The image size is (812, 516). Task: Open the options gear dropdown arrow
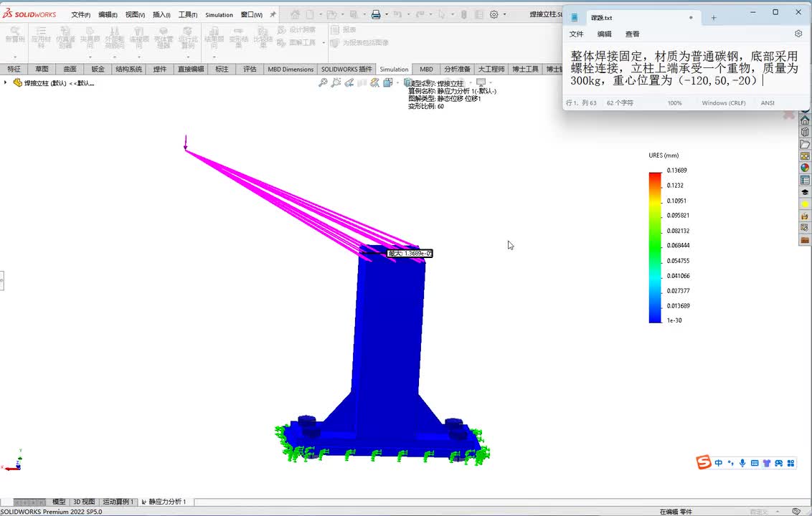504,14
